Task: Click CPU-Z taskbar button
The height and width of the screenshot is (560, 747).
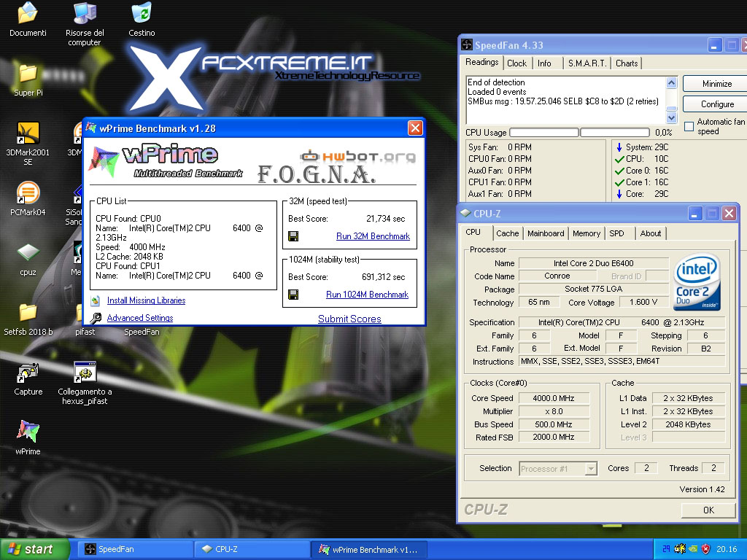Action: point(252,549)
